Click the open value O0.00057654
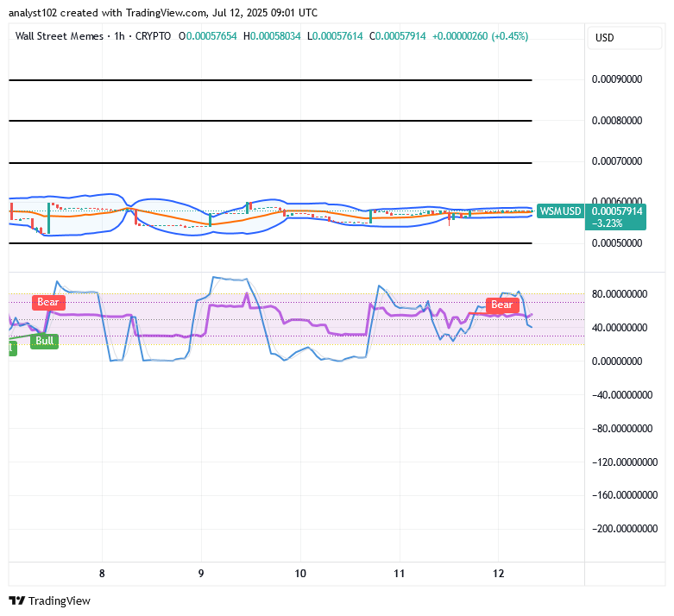Viewport: 674px width, 616px height. pyautogui.click(x=208, y=36)
